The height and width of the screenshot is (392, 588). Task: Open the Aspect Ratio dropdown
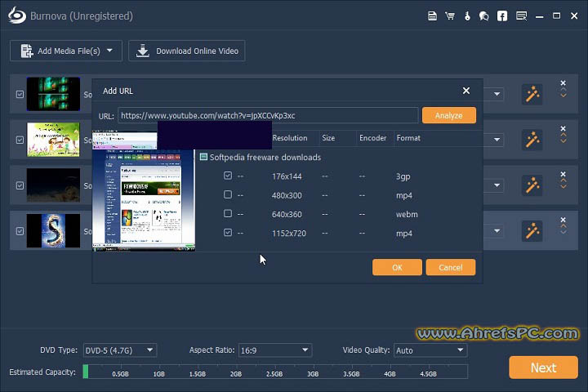pyautogui.click(x=275, y=350)
